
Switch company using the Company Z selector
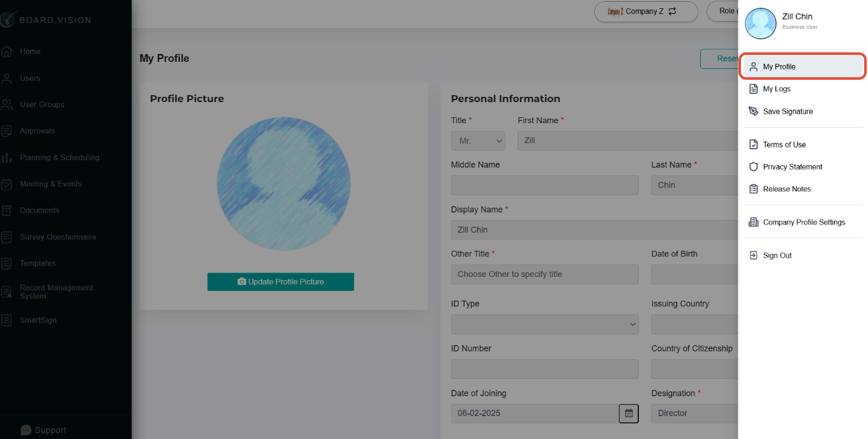point(646,11)
